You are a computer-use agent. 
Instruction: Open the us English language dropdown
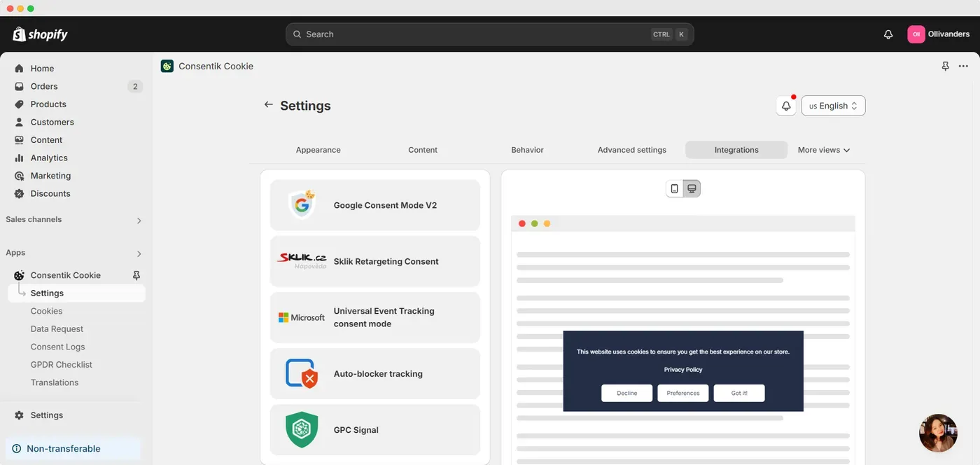click(833, 106)
